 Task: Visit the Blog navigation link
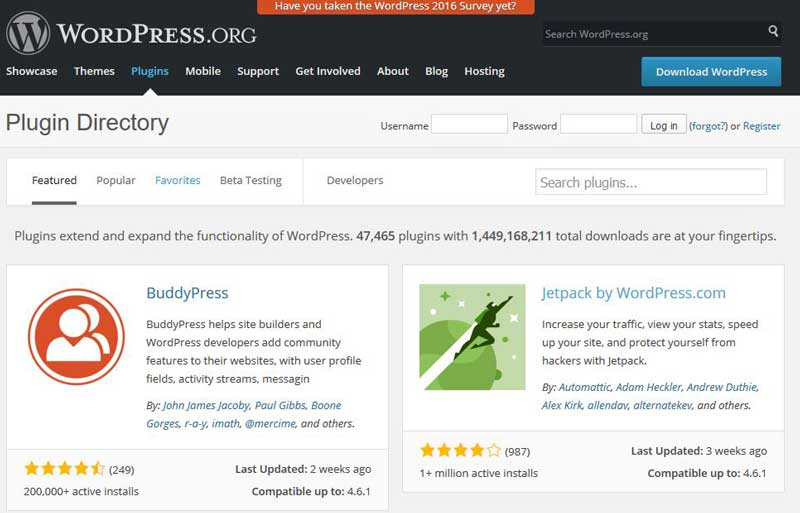[436, 71]
